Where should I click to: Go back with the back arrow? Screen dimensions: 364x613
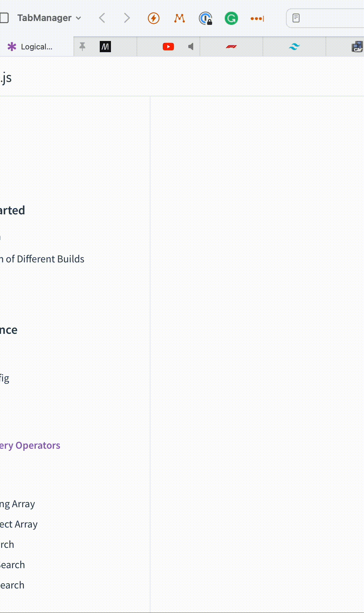pos(102,18)
